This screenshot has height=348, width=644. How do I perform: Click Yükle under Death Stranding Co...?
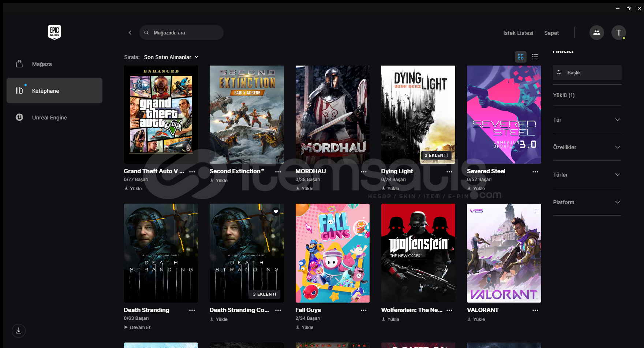[219, 319]
